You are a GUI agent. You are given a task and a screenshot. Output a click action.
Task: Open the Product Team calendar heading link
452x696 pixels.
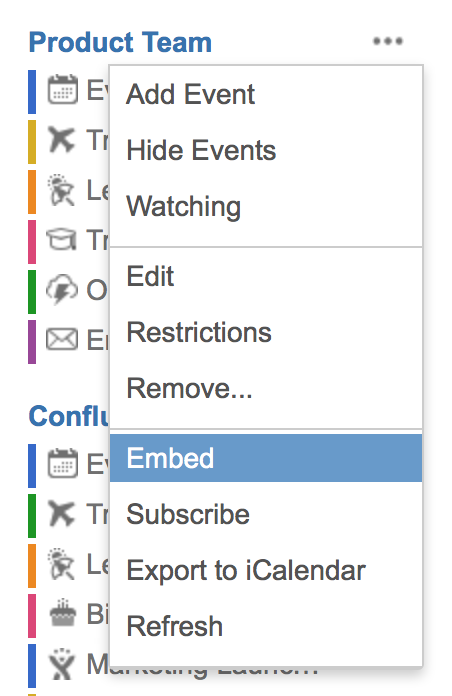click(120, 43)
